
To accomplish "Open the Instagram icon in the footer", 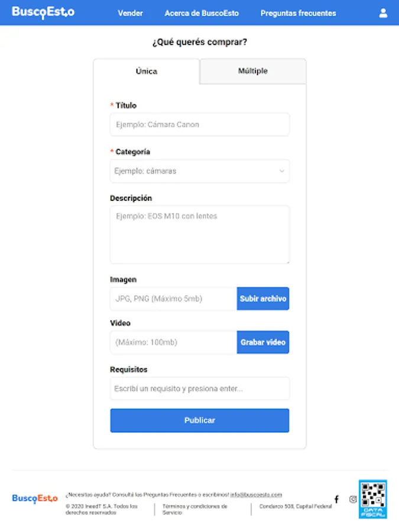I will tap(353, 499).
